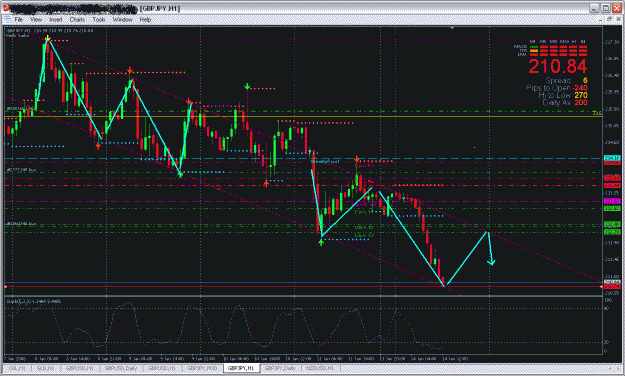Click the cyan down arrow at the projected move
The image size is (625, 376).
[x=491, y=262]
